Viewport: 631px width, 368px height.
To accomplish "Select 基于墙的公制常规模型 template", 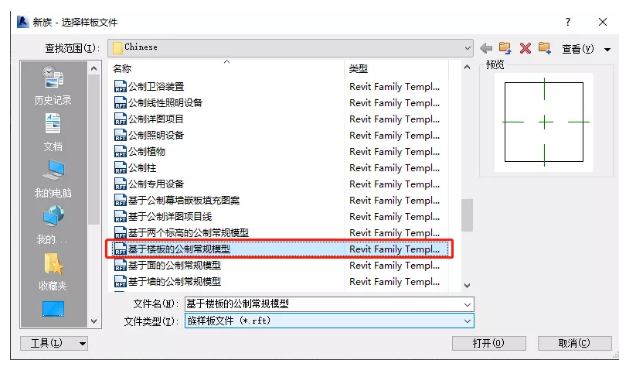I will 174,281.
